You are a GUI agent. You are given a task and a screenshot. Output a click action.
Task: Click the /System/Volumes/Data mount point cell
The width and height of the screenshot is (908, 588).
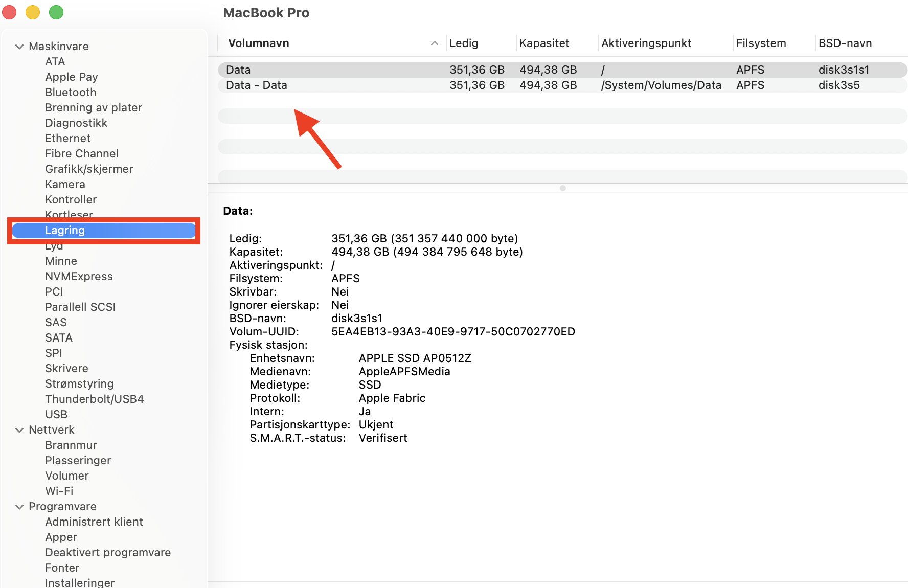pyautogui.click(x=661, y=85)
